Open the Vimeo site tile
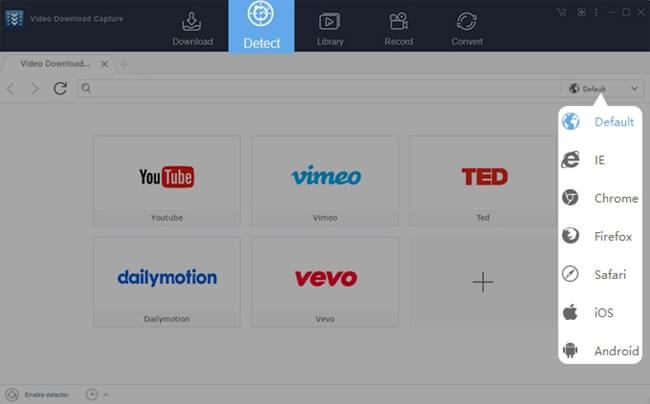 click(x=325, y=180)
